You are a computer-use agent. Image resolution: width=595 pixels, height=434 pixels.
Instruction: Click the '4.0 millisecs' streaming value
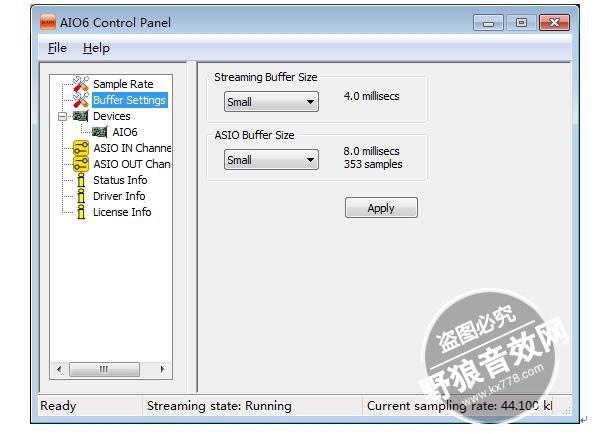coord(371,96)
